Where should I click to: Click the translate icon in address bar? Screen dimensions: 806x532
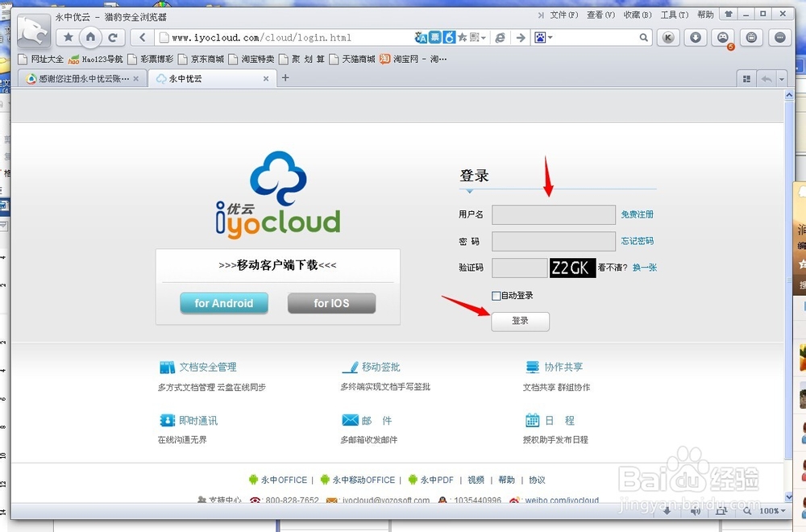[421, 37]
